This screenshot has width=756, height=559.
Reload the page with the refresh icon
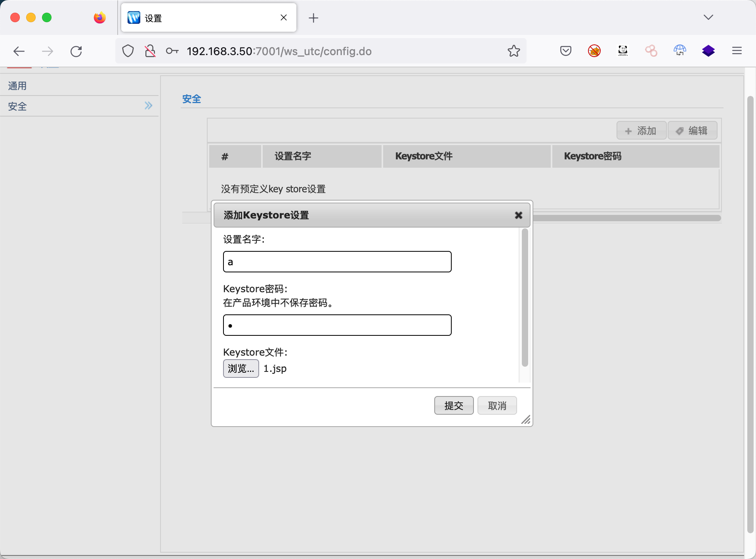point(76,51)
